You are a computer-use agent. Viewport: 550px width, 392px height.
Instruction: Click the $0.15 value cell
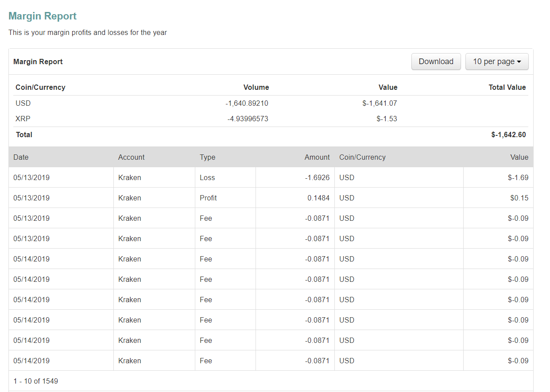[x=519, y=198]
